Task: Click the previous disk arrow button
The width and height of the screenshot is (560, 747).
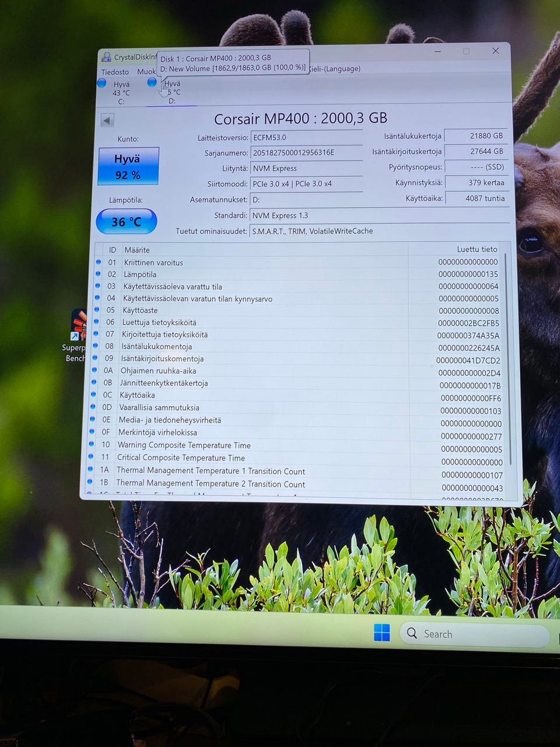Action: tap(107, 120)
